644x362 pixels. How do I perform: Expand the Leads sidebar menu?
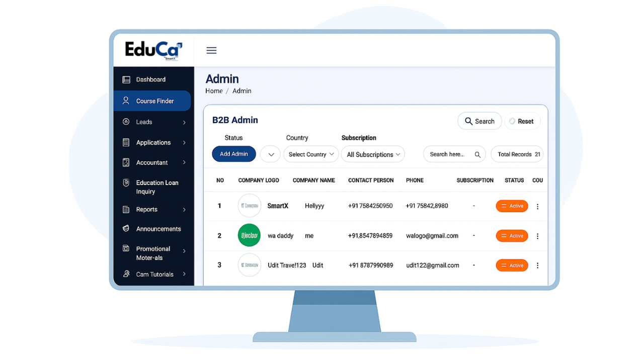[153, 122]
